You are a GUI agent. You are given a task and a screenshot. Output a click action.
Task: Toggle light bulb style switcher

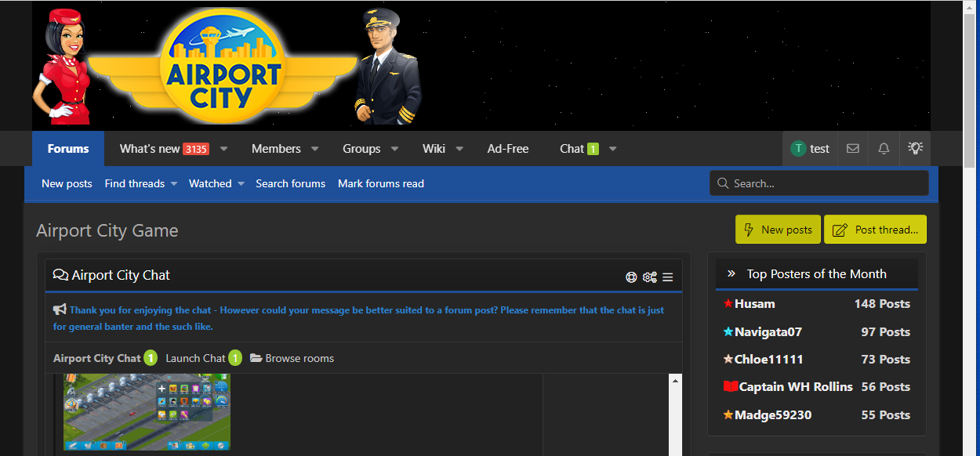915,148
